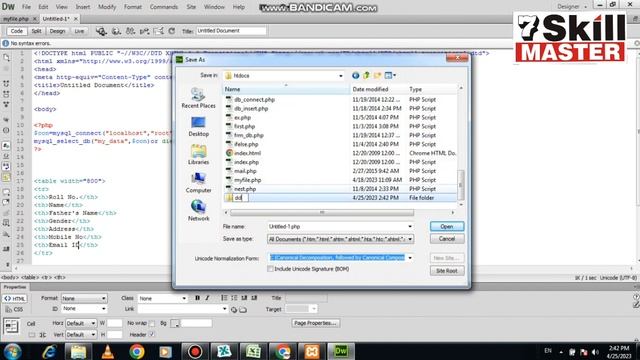Open the Insert menu
Image resolution: width=640 pixels, height=360 pixels.
point(83,7)
